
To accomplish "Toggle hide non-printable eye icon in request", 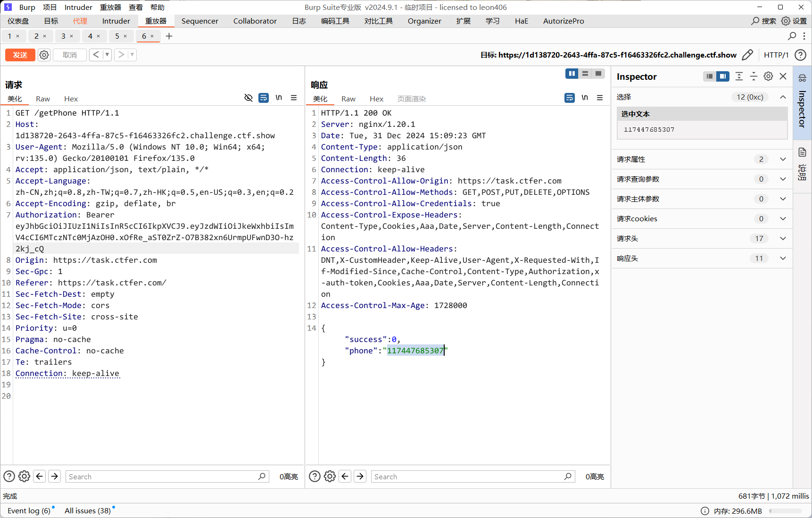I will [x=249, y=98].
